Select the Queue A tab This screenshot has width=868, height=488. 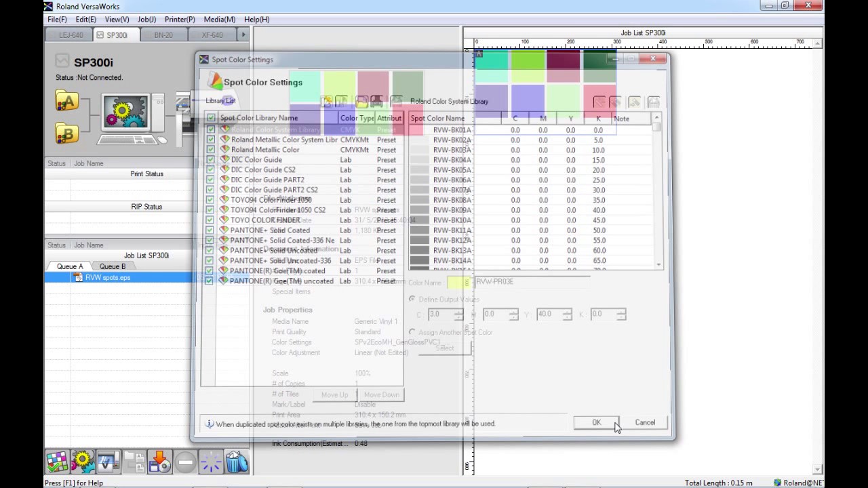coord(70,266)
